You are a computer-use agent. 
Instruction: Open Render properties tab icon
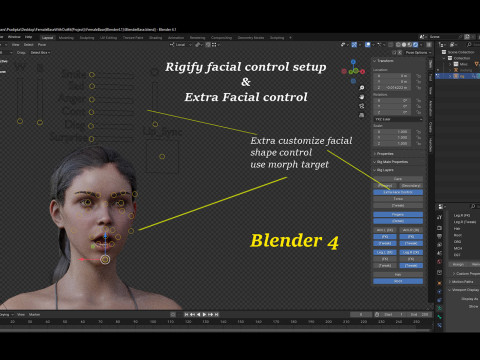(x=439, y=228)
